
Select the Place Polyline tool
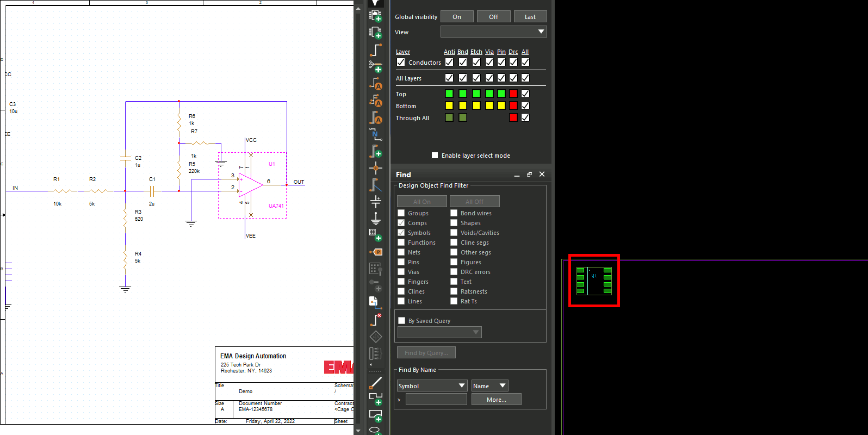click(375, 400)
